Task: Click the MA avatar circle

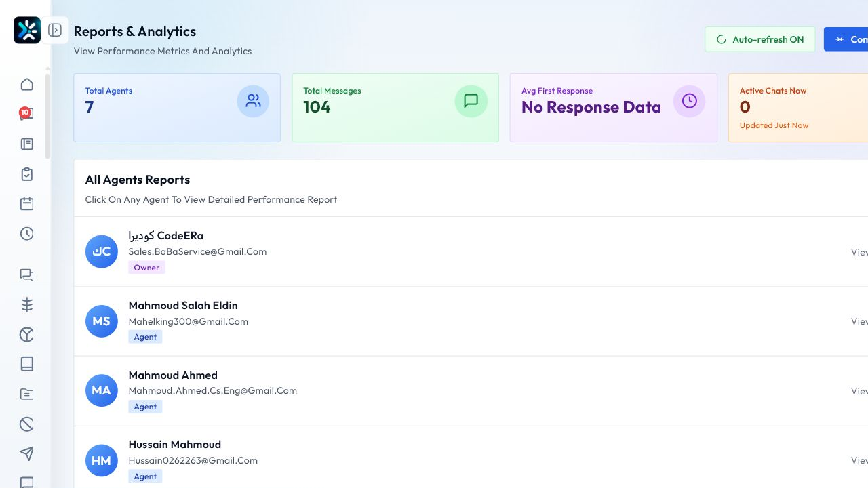Action: point(102,391)
